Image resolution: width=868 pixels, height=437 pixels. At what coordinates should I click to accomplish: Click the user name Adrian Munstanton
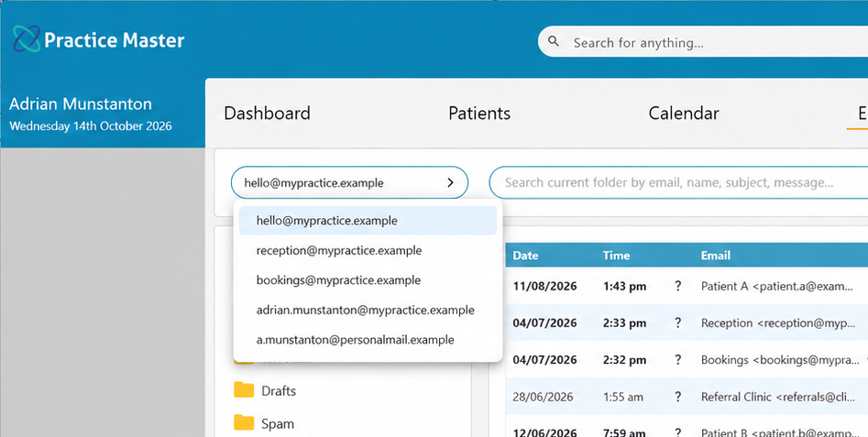[x=81, y=104]
